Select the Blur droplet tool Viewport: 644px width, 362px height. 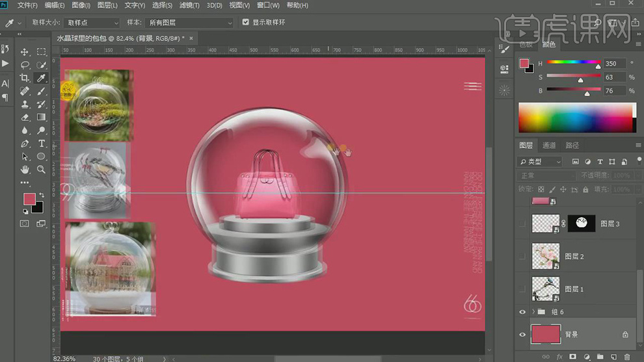pyautogui.click(x=25, y=131)
